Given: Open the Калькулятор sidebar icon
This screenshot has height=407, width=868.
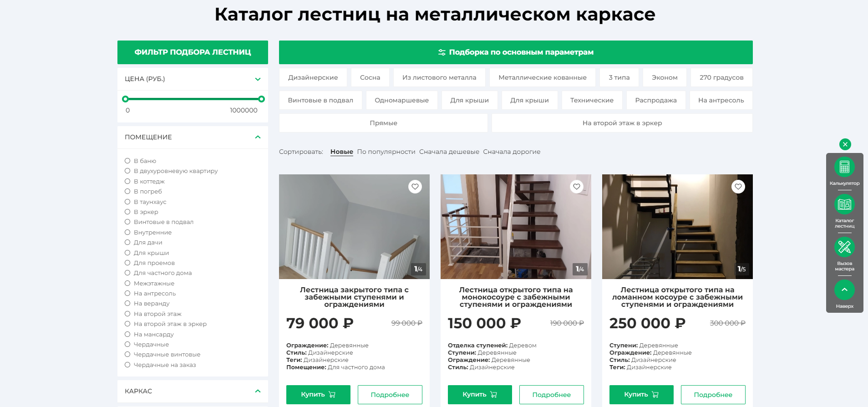Looking at the screenshot, I should click(x=844, y=168).
